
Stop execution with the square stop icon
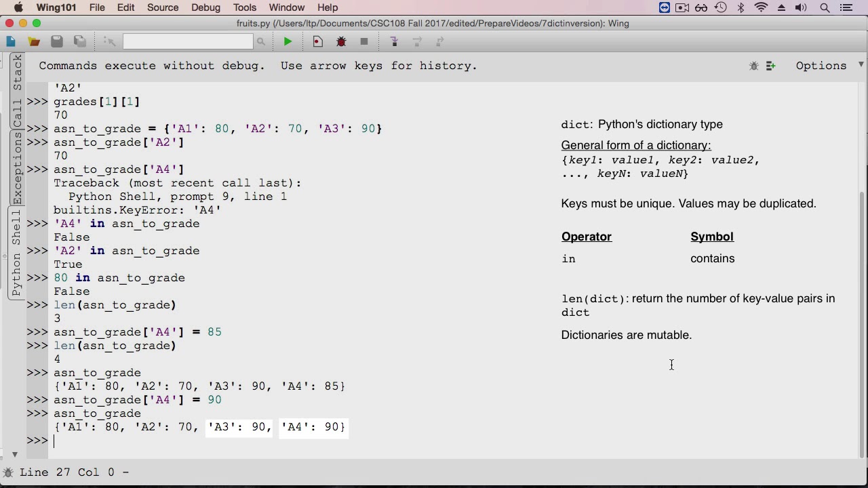coord(364,42)
